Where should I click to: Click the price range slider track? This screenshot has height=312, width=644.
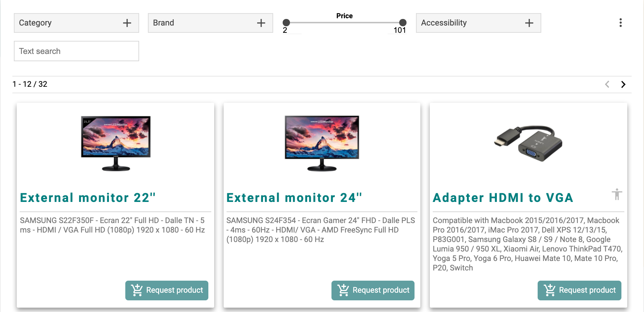(x=345, y=23)
